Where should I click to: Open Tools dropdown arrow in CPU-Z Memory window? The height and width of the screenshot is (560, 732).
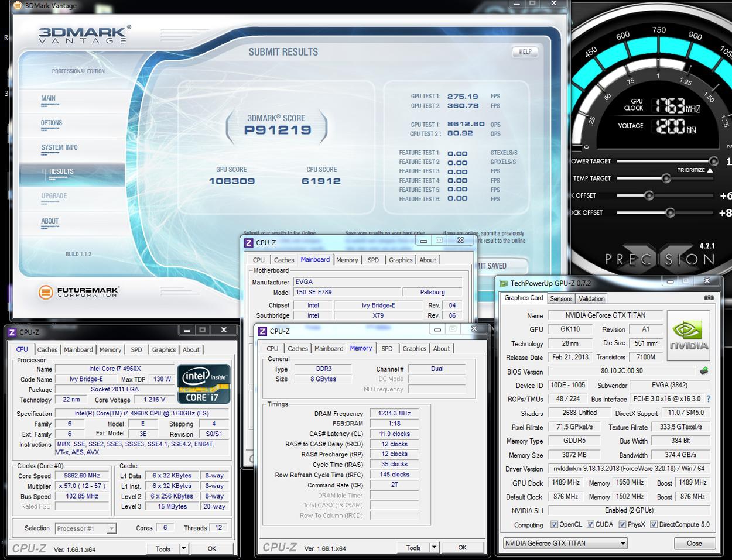(434, 548)
